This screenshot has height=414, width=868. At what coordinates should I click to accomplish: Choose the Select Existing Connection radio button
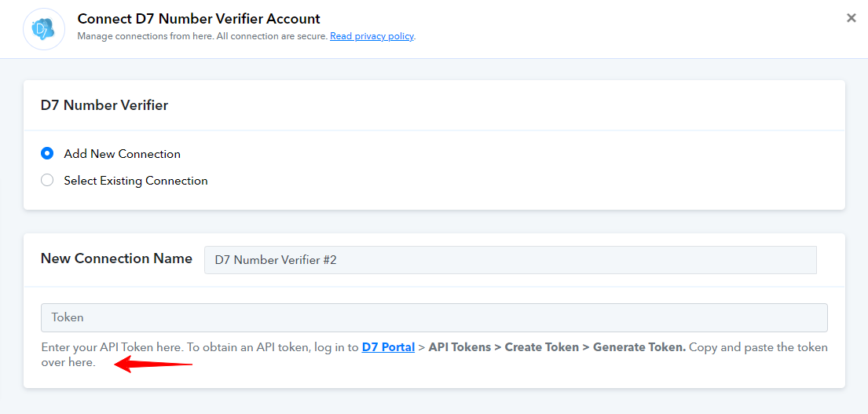pos(47,181)
